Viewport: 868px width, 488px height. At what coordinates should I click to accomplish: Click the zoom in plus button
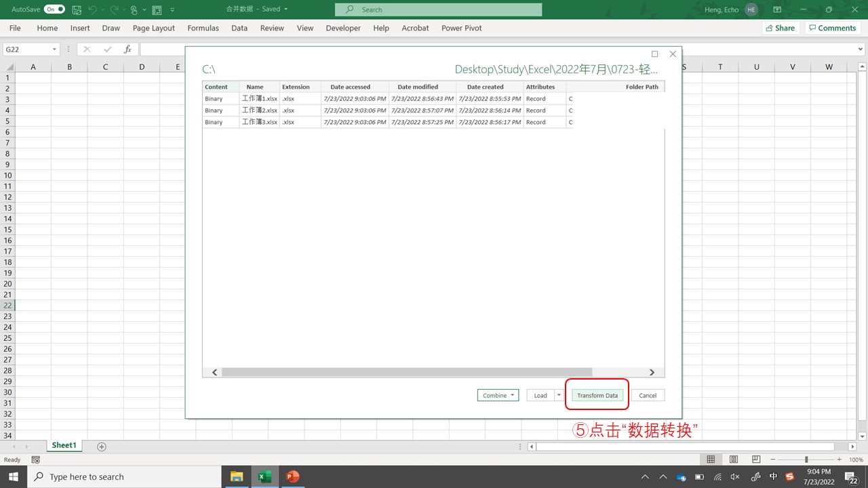pos(840,460)
